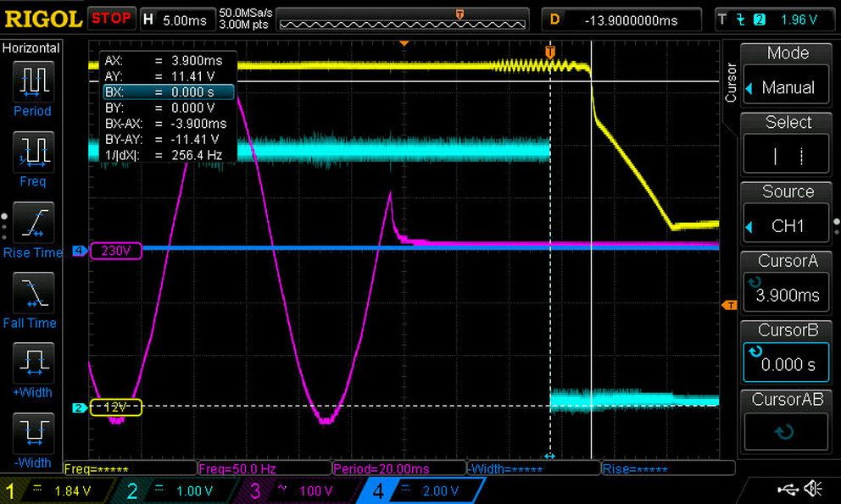Select the Freq measurement icon

tap(33, 152)
